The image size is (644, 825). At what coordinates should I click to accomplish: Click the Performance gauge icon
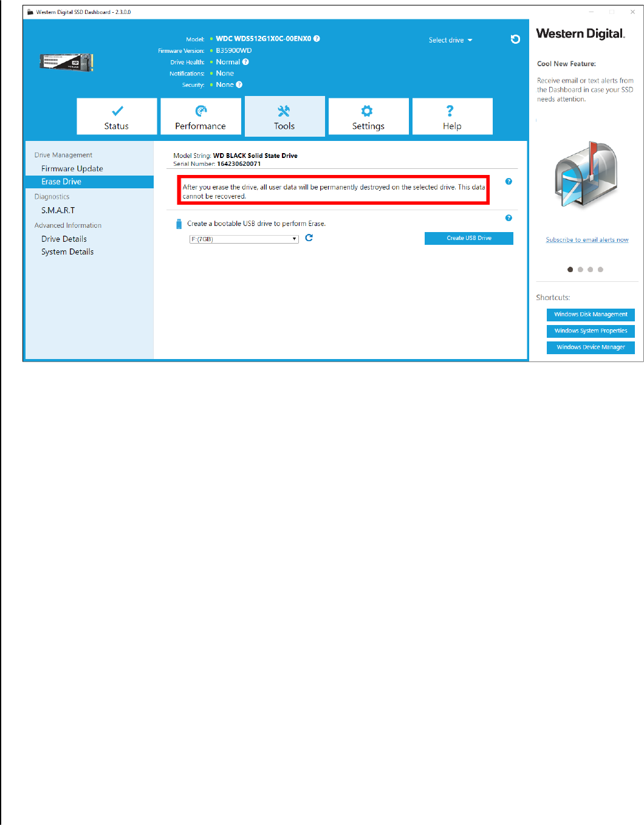coord(201,111)
